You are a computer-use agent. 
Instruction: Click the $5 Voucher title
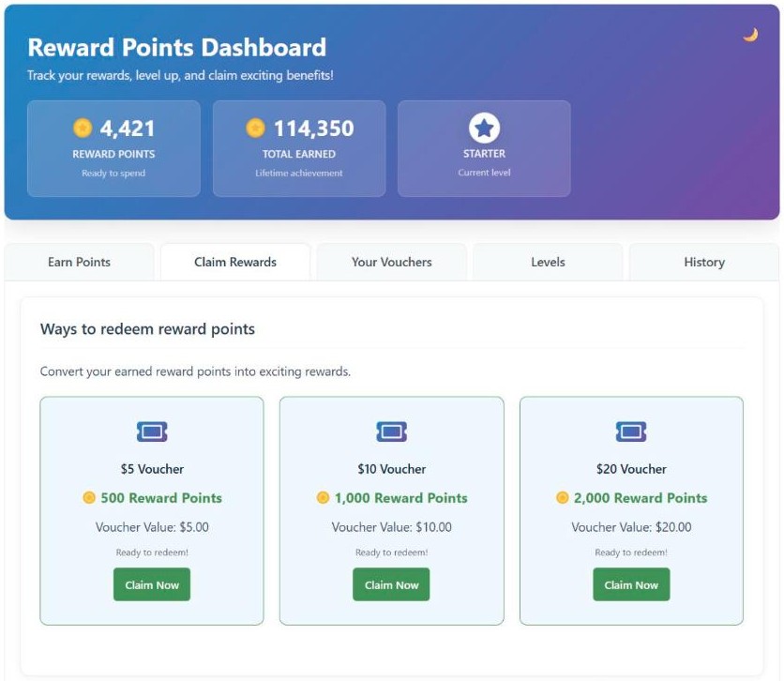(152, 469)
